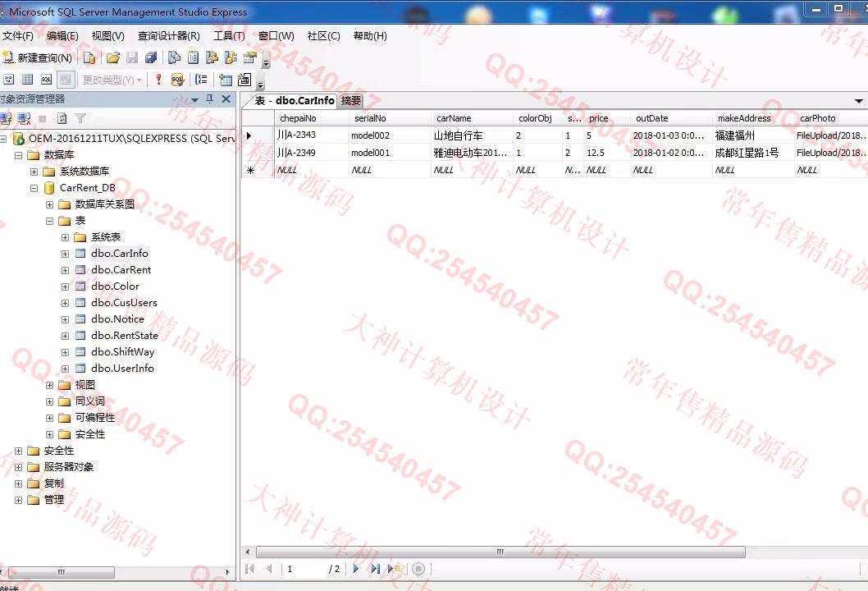This screenshot has width=868, height=591.
Task: Collapse the CarRent_DB database node
Action: point(34,188)
